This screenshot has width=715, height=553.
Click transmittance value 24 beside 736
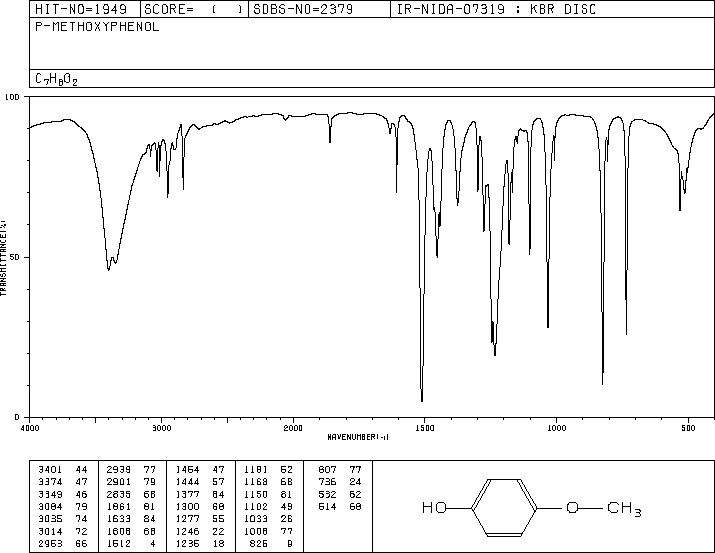pyautogui.click(x=356, y=482)
